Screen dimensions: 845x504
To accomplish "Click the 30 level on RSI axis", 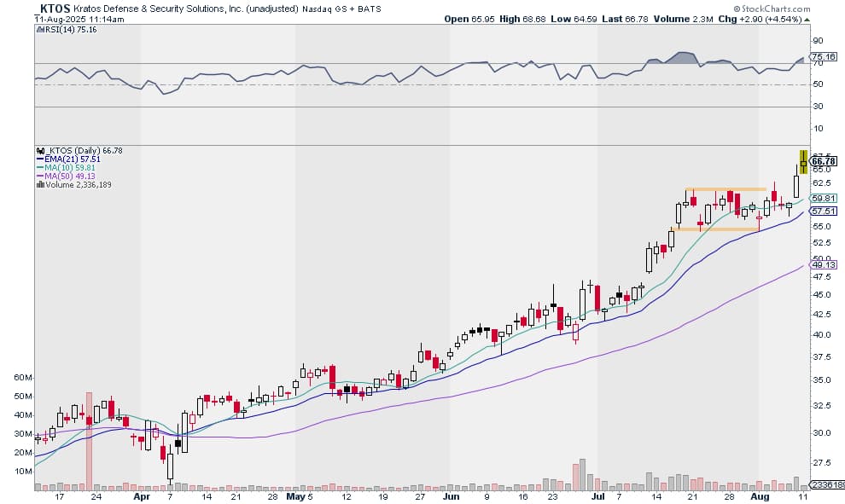I will tap(818, 106).
